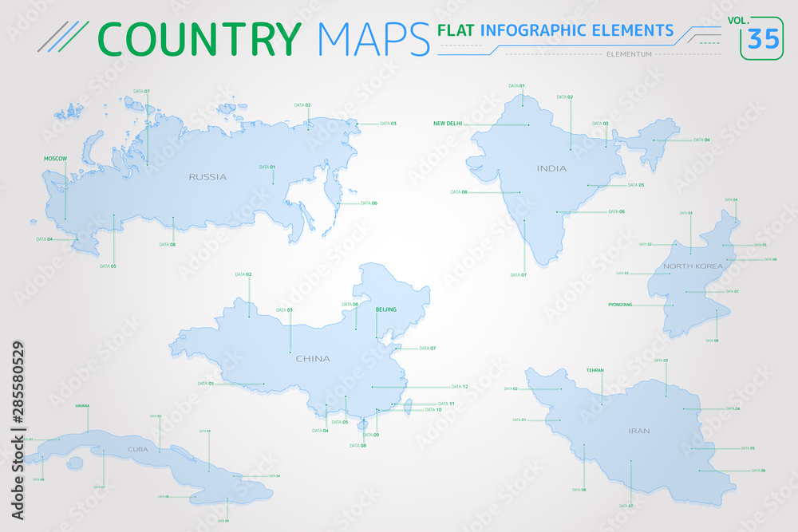The height and width of the screenshot is (532, 798).
Task: Select China's DATA 11 label
Action: tap(446, 404)
